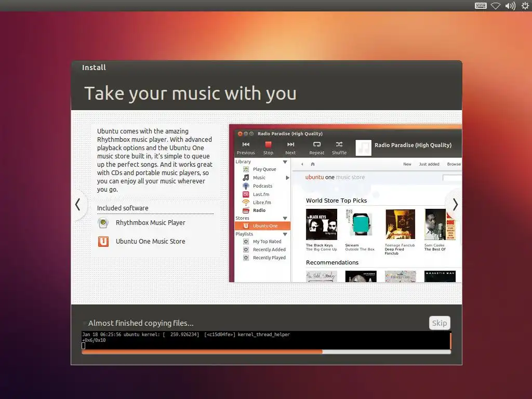Click the Recently Played gear icon
Viewport: 532px width, 399px height.
tap(246, 258)
